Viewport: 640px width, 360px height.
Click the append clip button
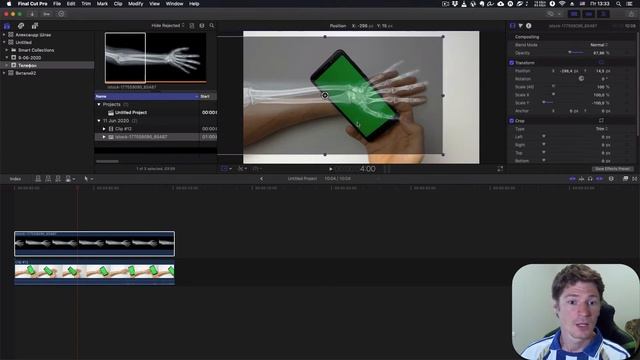pos(58,179)
